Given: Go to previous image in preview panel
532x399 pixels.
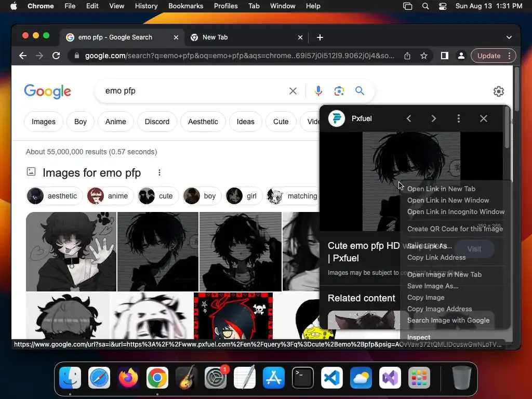Looking at the screenshot, I should coord(409,118).
